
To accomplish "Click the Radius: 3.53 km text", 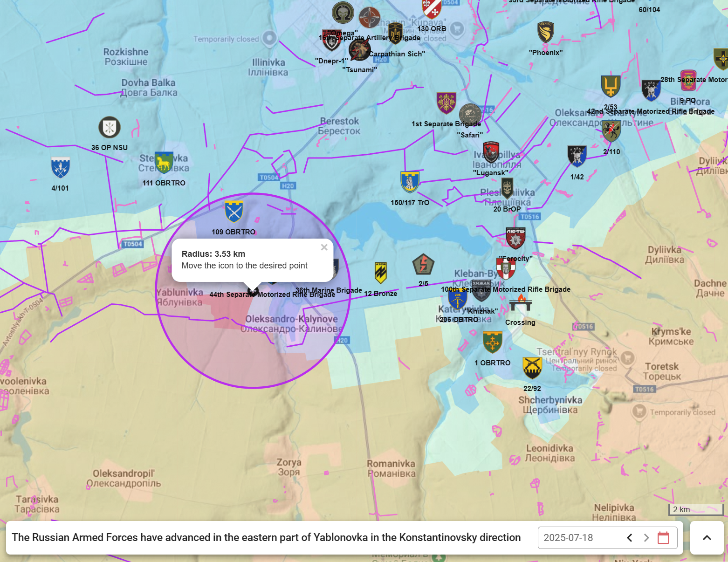I will coord(213,254).
